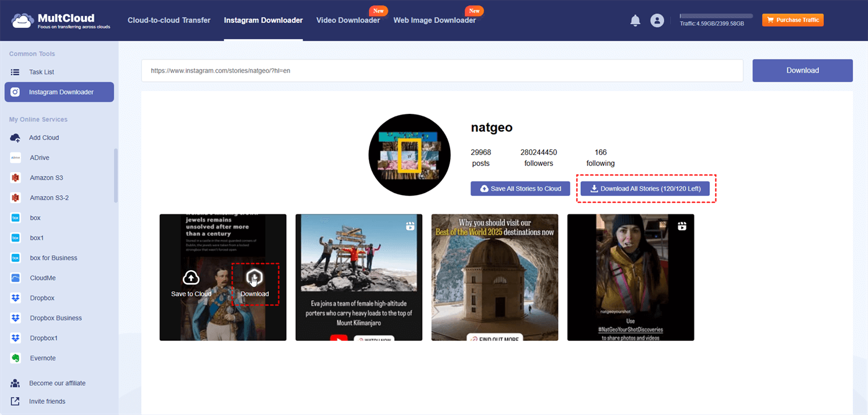Screen dimensions: 868x415
Task: Click the Dropbox Business label
Action: click(56, 318)
